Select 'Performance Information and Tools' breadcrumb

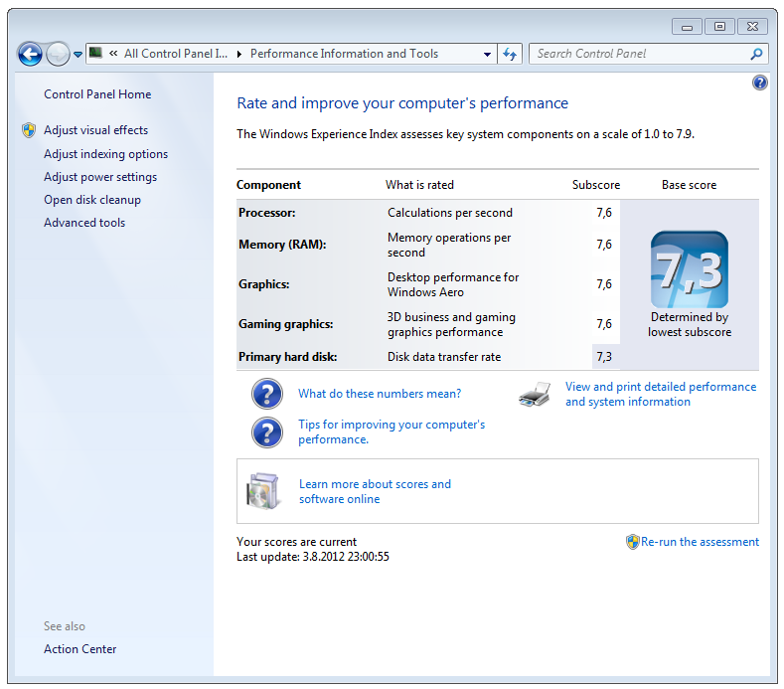pos(344,55)
